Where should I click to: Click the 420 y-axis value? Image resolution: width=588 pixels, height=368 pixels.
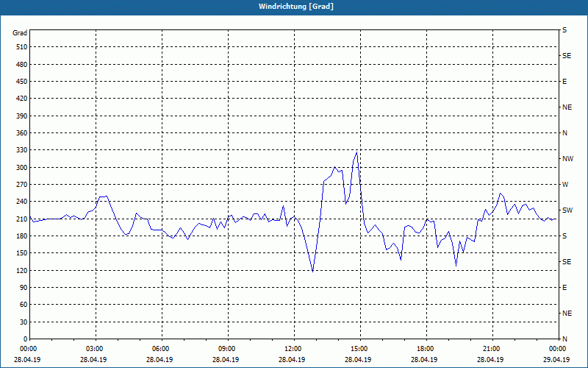22,99
